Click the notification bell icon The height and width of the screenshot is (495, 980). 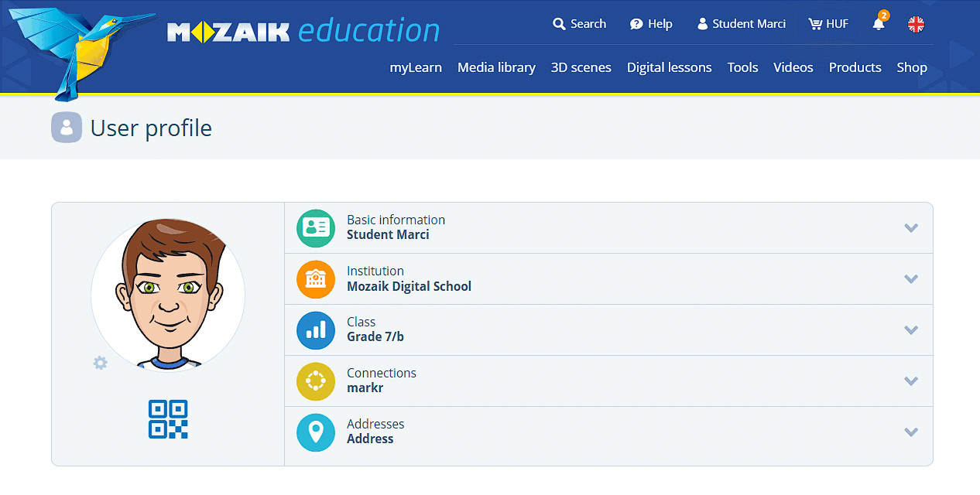879,24
